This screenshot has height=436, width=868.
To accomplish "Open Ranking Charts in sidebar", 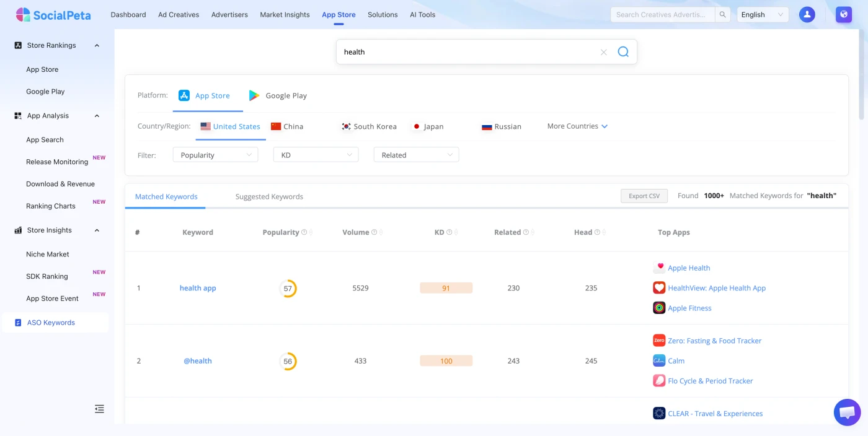I will 51,206.
